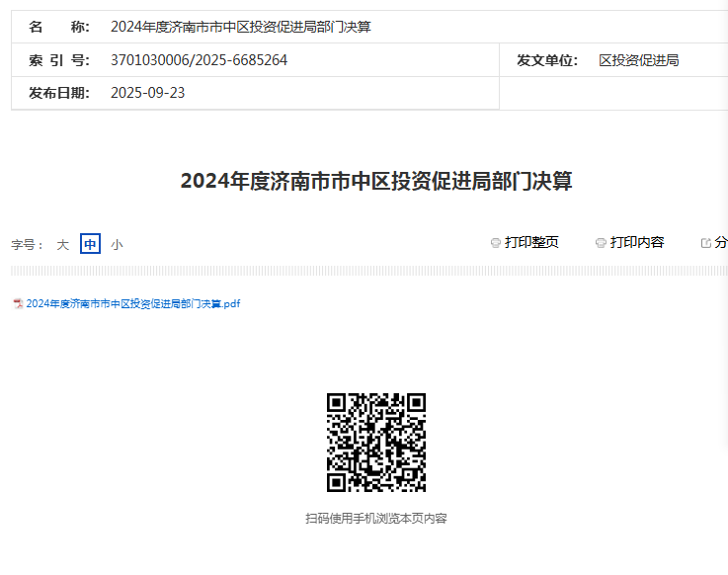Set font size to 中
The height and width of the screenshot is (575, 728).
click(x=90, y=244)
